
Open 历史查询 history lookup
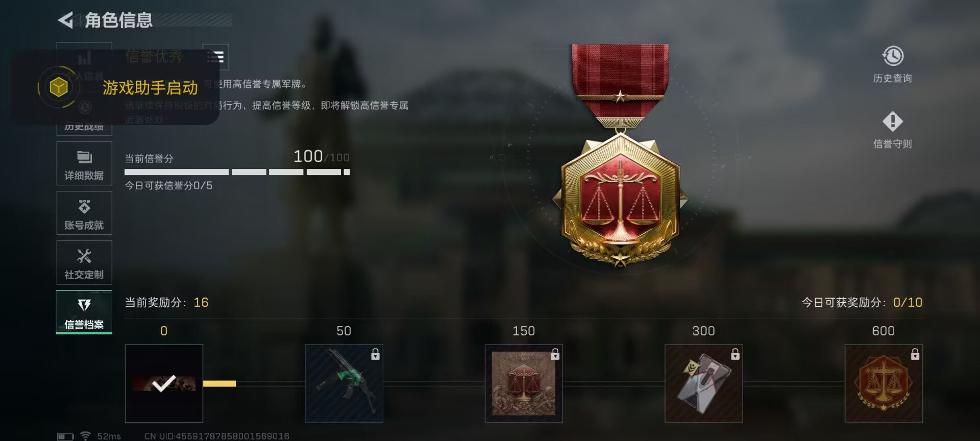(x=892, y=65)
